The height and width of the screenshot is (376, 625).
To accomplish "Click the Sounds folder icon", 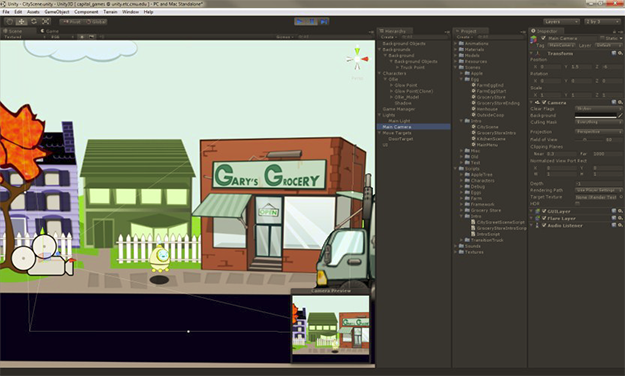I will [x=461, y=246].
